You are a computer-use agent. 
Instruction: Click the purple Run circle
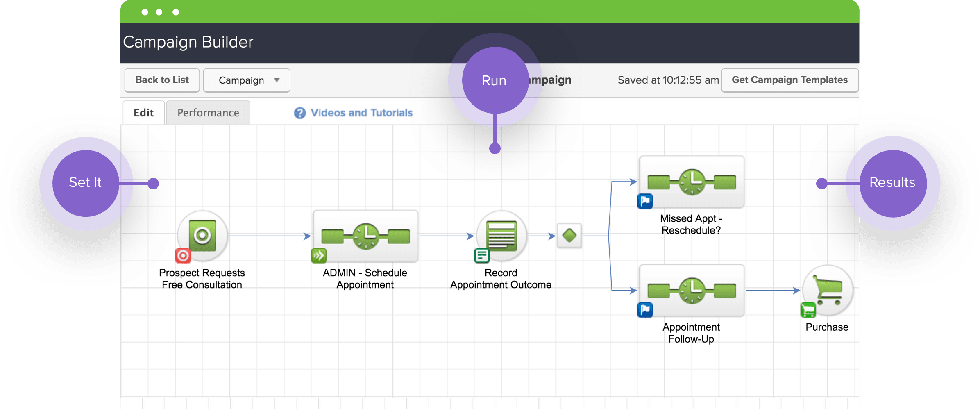(495, 80)
